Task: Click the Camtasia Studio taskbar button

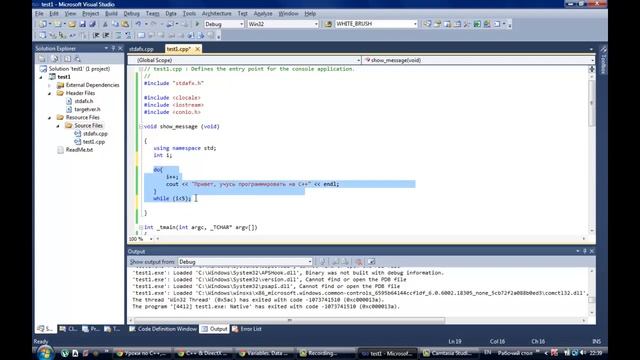Action: click(451, 353)
